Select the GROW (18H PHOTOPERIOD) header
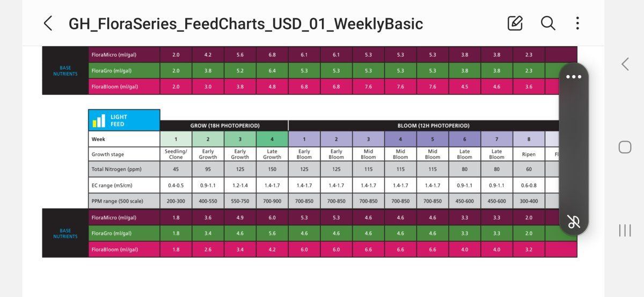644x297 pixels. 224,125
